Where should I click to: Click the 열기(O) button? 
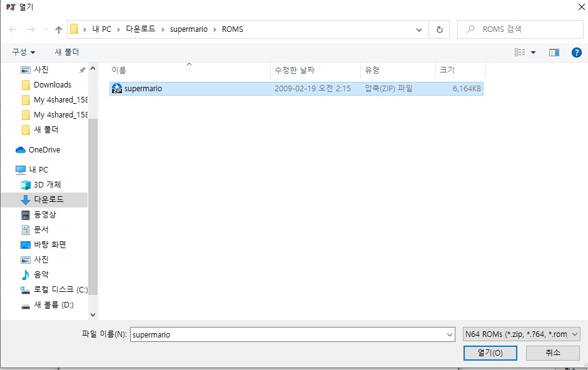pyautogui.click(x=490, y=352)
